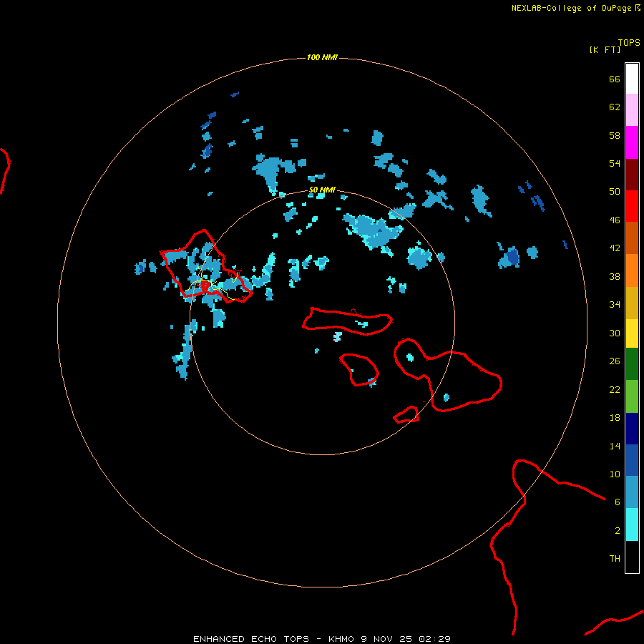Click the '[K FT]' units label

pyautogui.click(x=605, y=50)
